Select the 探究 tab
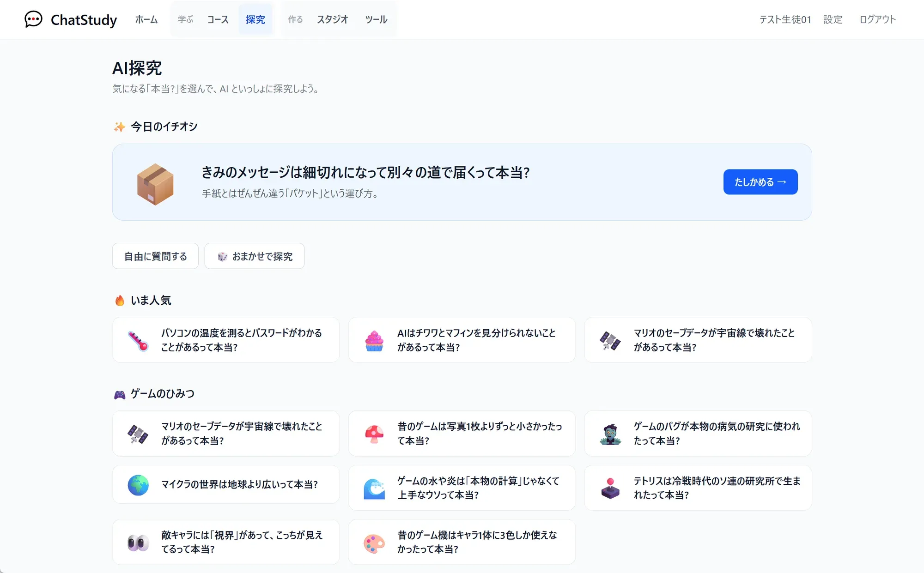This screenshot has width=924, height=573. point(255,19)
